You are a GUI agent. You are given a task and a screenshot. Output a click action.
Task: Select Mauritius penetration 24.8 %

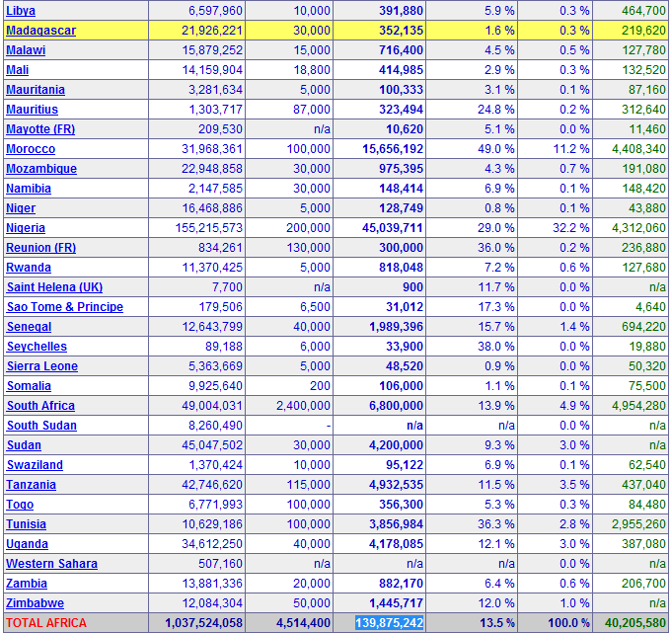pyautogui.click(x=496, y=110)
